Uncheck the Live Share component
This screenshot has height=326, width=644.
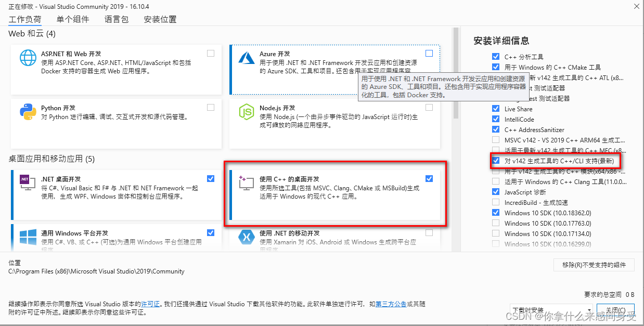(496, 109)
